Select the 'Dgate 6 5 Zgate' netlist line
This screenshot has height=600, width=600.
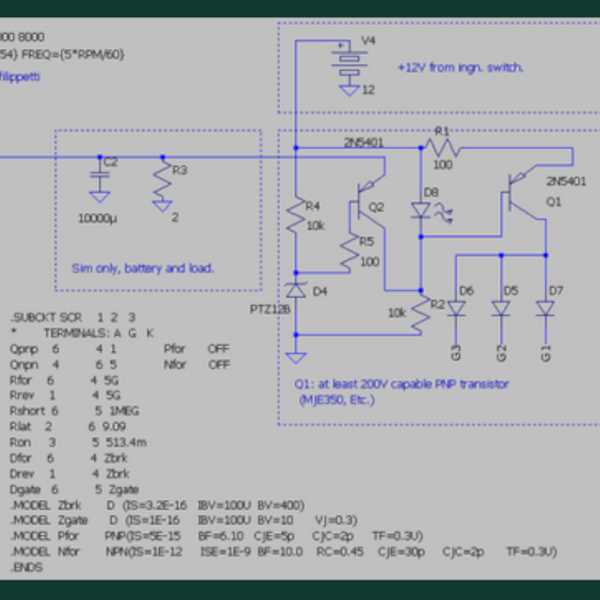tap(74, 489)
